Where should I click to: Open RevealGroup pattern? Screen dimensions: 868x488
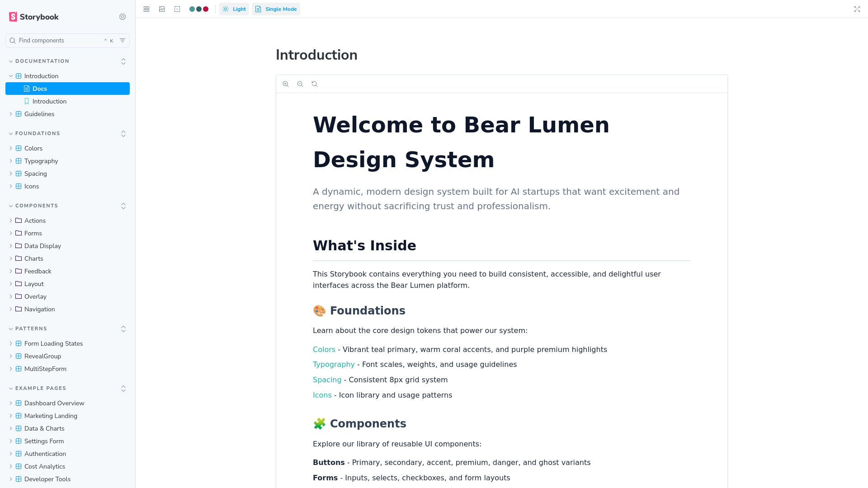67,356
